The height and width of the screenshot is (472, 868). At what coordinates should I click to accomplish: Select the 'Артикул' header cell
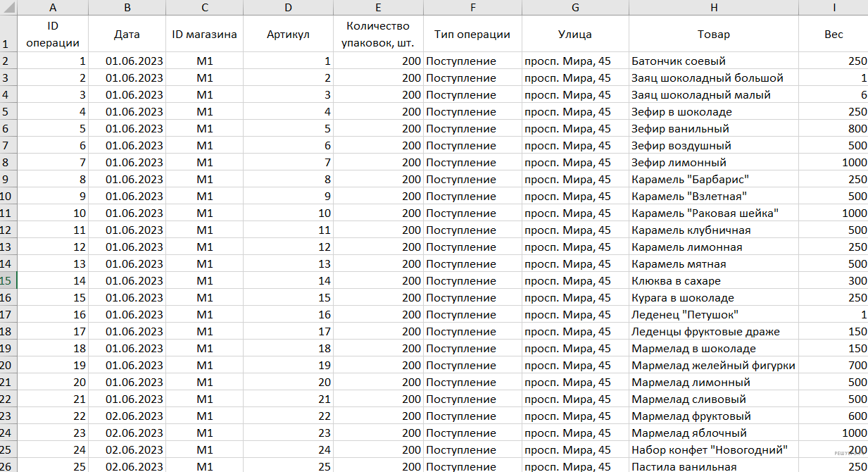coord(288,34)
